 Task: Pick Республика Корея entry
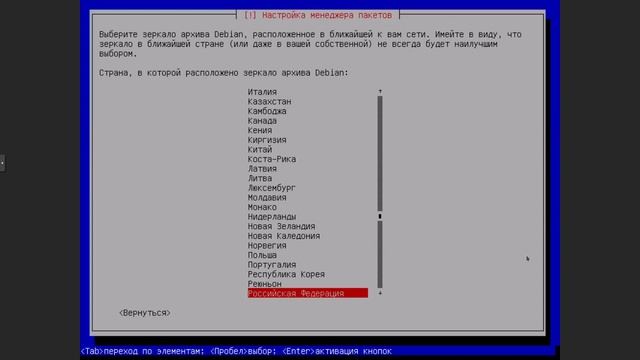[286, 274]
